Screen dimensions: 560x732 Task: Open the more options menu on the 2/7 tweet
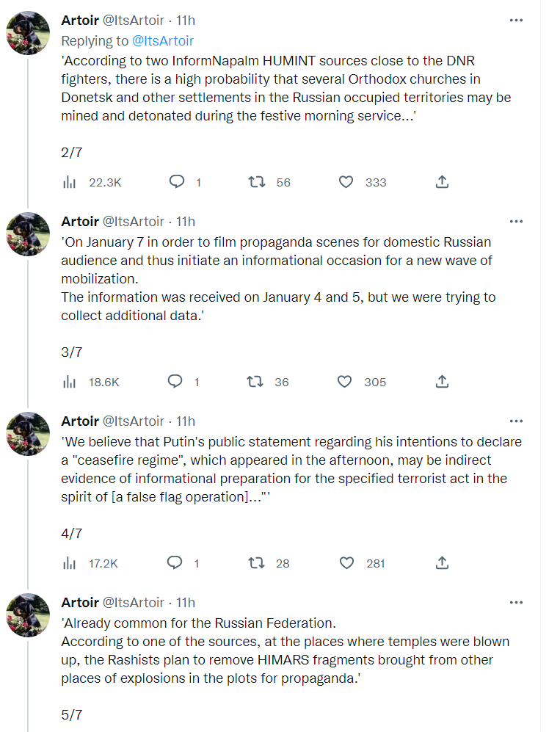click(516, 21)
